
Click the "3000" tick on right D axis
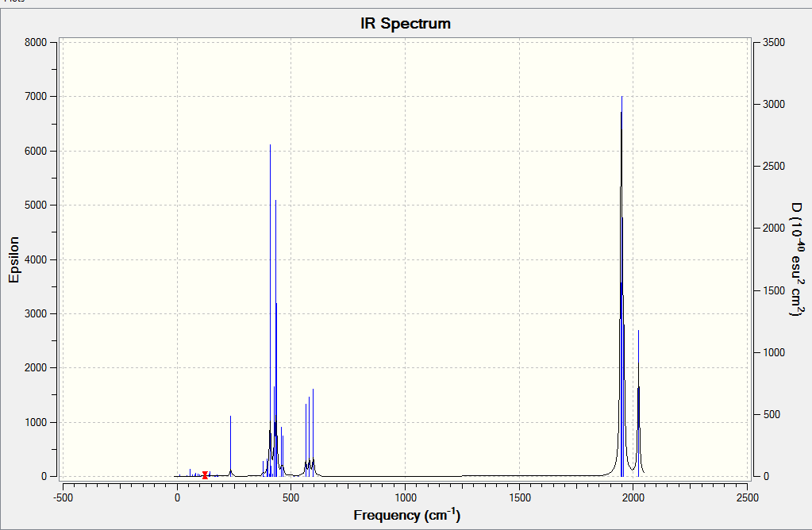point(774,104)
